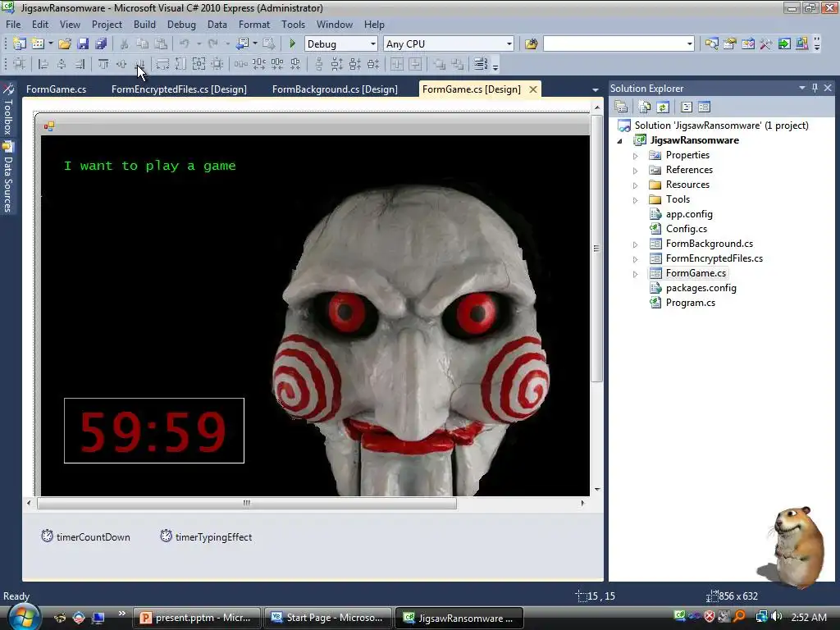The height and width of the screenshot is (630, 840).
Task: Click the Save All icon
Action: pos(101,43)
